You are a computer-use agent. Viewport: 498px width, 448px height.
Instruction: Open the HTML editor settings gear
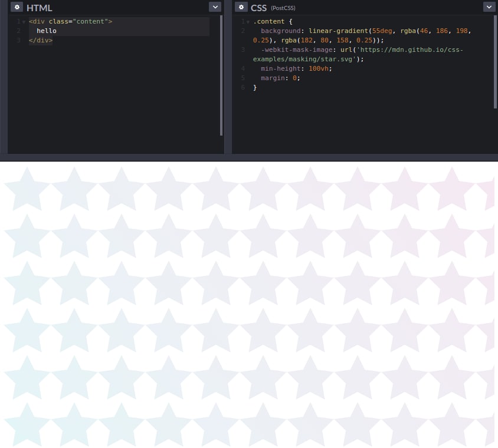tap(17, 7)
